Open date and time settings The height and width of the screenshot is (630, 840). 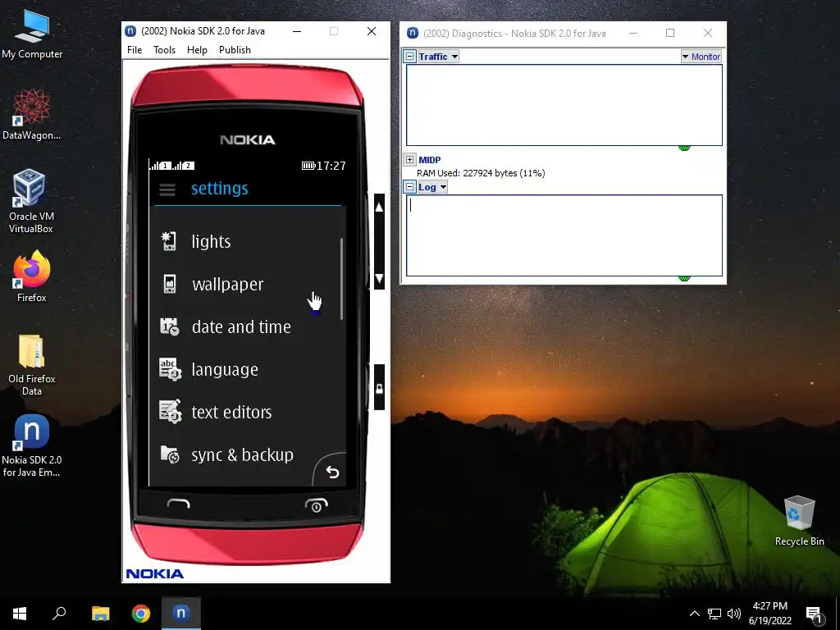point(246,326)
